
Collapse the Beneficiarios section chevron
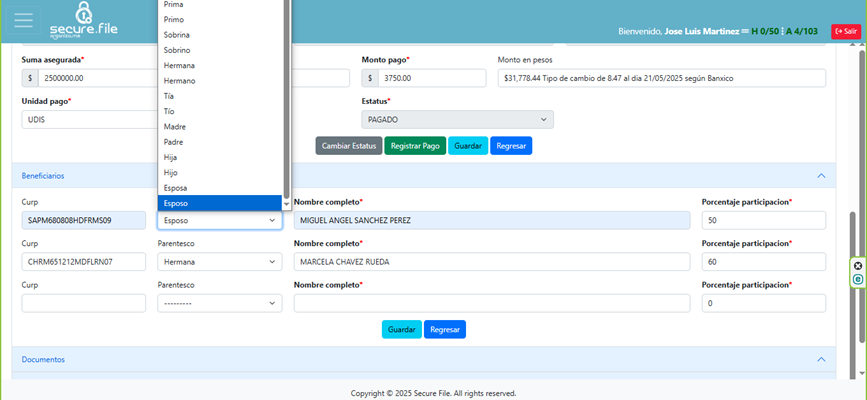click(x=821, y=175)
